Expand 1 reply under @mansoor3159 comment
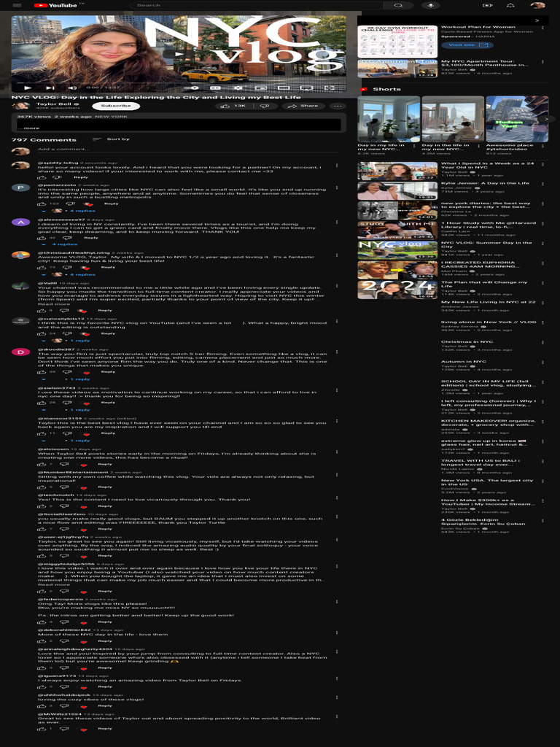The width and height of the screenshot is (560, 747). 66,441
